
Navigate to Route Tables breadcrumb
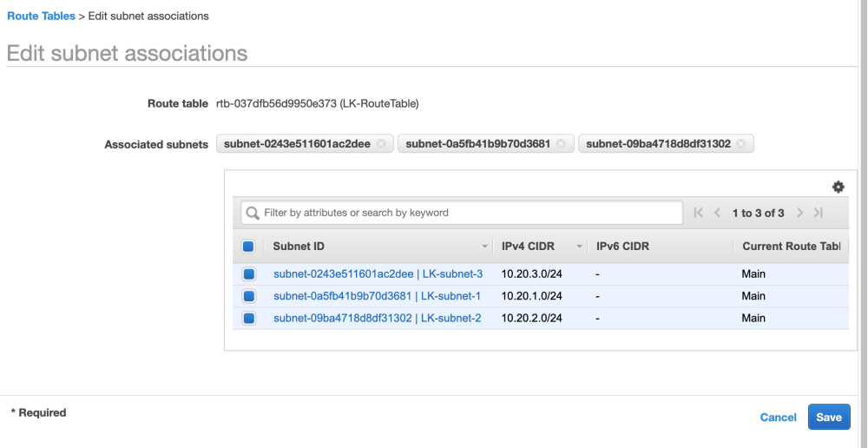click(x=41, y=16)
